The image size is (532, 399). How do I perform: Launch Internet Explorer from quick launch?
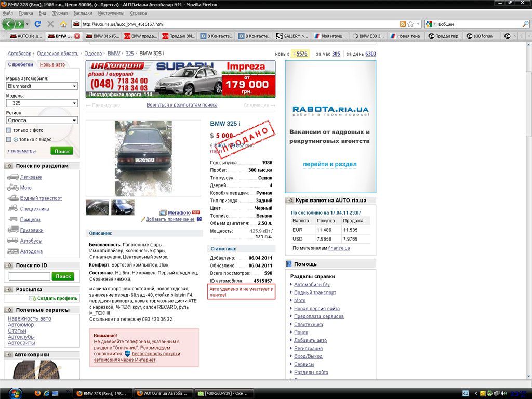click(x=46, y=394)
